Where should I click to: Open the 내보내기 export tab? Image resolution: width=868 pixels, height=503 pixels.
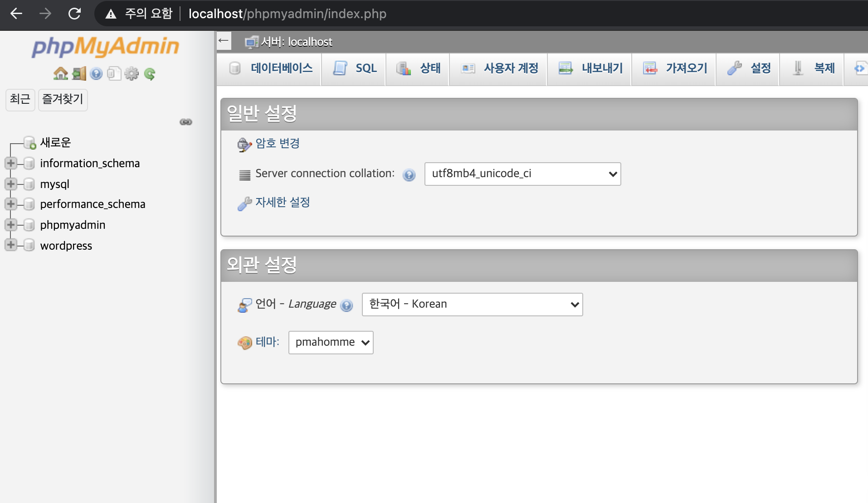tap(590, 69)
